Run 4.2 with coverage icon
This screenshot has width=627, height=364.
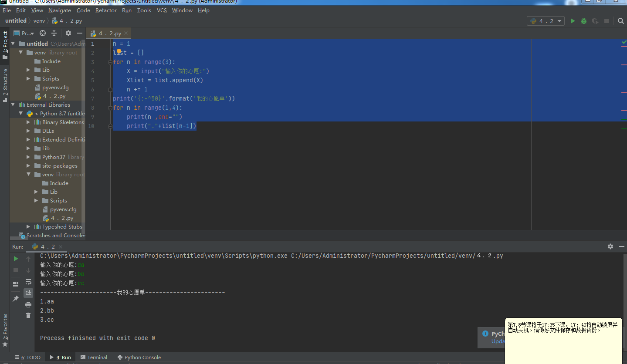595,21
